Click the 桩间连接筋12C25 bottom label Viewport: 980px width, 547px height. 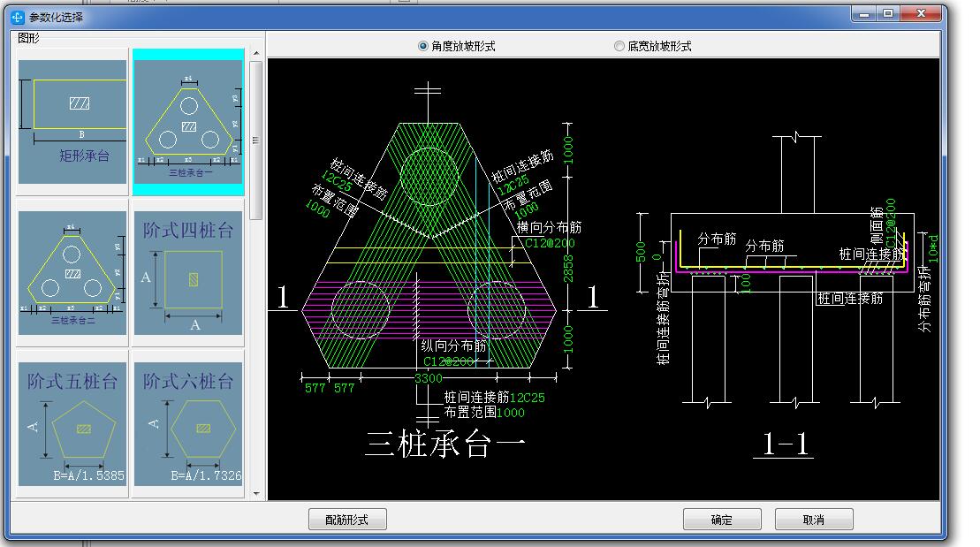coord(494,398)
